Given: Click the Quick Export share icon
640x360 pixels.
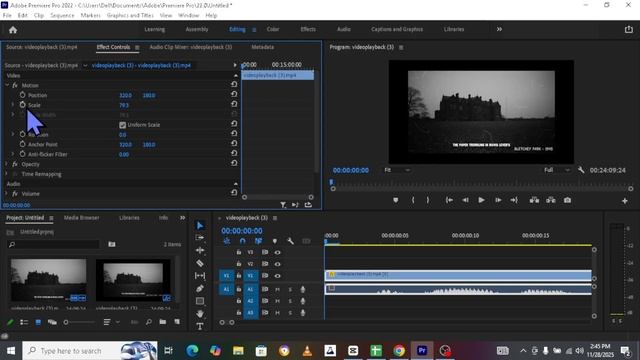Looking at the screenshot, I should click(629, 29).
